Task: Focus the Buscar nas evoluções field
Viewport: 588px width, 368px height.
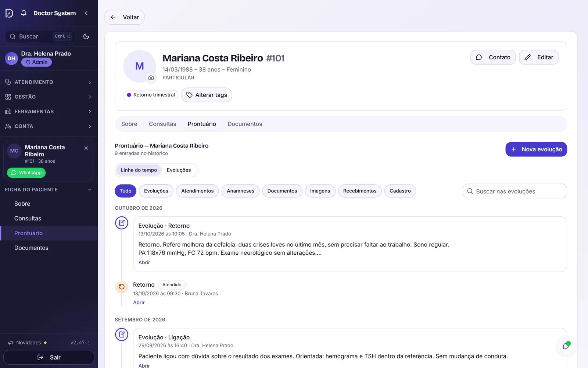Action: click(514, 191)
